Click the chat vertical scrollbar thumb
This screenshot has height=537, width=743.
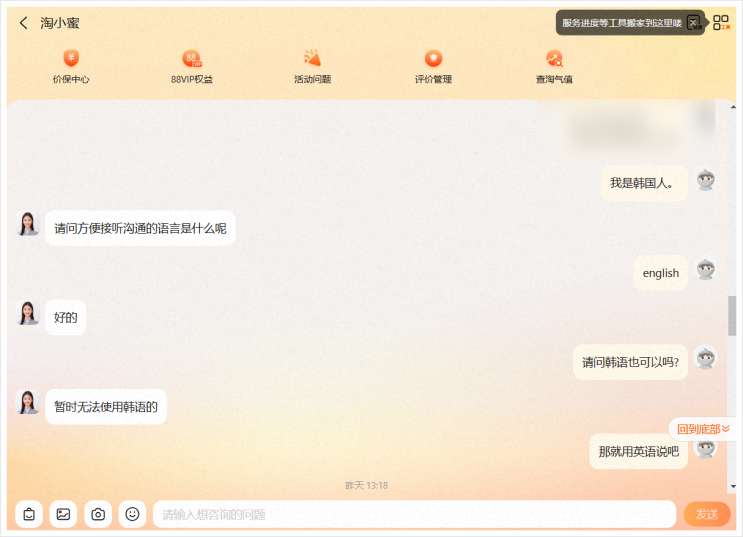coord(733,316)
